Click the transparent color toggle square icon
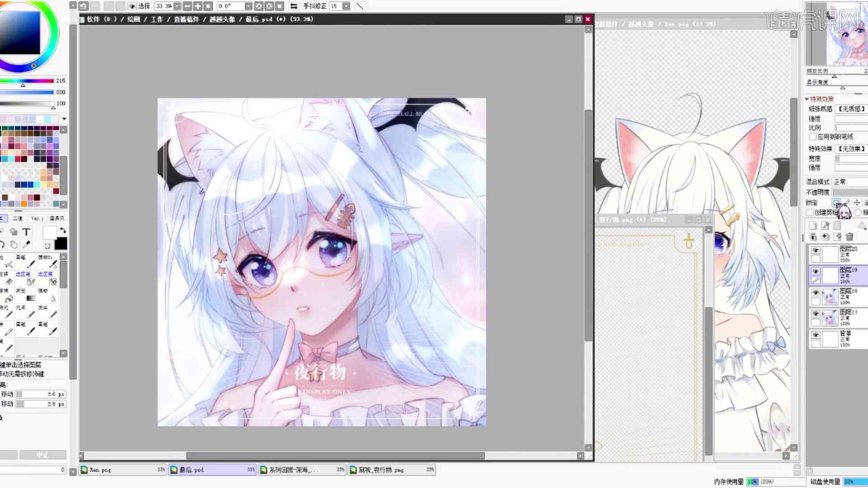Image resolution: width=868 pixels, height=488 pixels. click(x=47, y=246)
